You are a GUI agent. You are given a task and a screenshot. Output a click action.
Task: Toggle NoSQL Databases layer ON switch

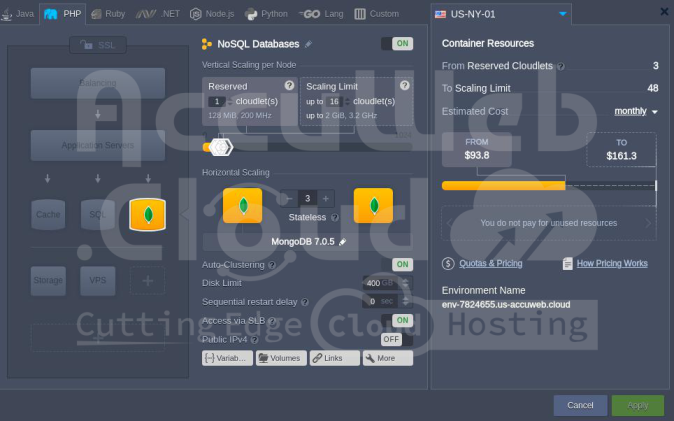coord(397,44)
